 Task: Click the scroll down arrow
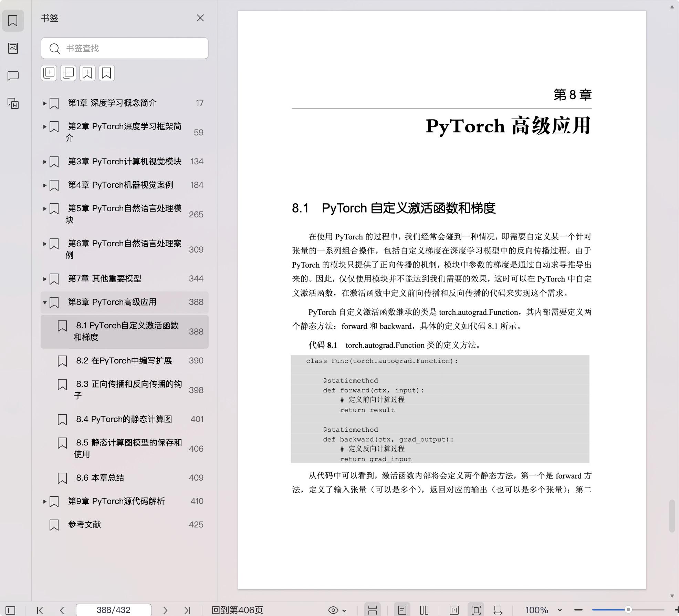coord(672,596)
